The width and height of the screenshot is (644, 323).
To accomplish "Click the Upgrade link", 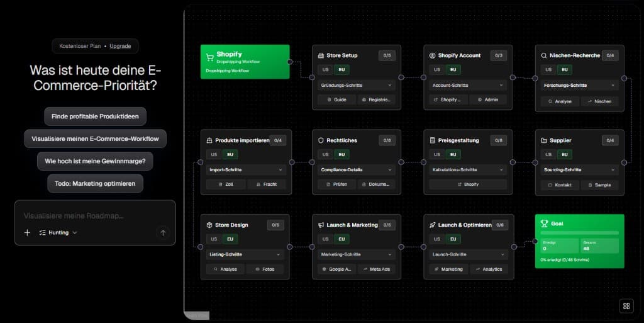I will (120, 46).
